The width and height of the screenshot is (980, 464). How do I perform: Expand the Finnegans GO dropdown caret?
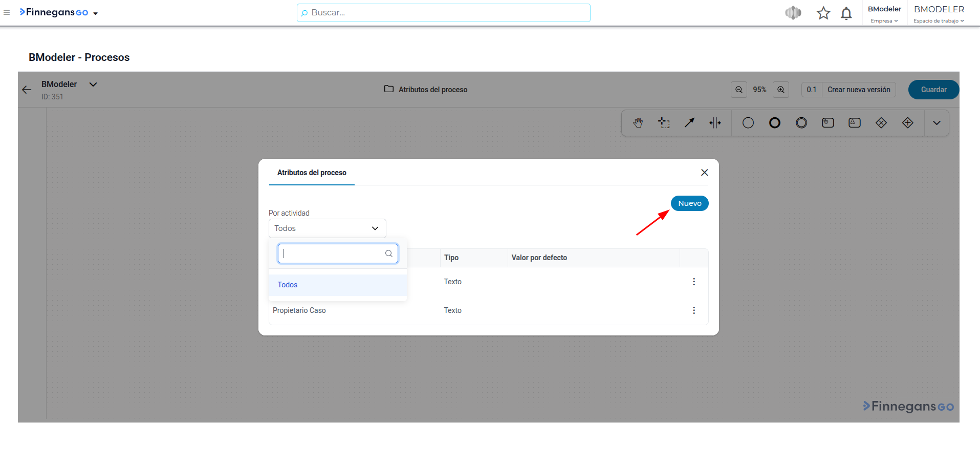point(96,13)
